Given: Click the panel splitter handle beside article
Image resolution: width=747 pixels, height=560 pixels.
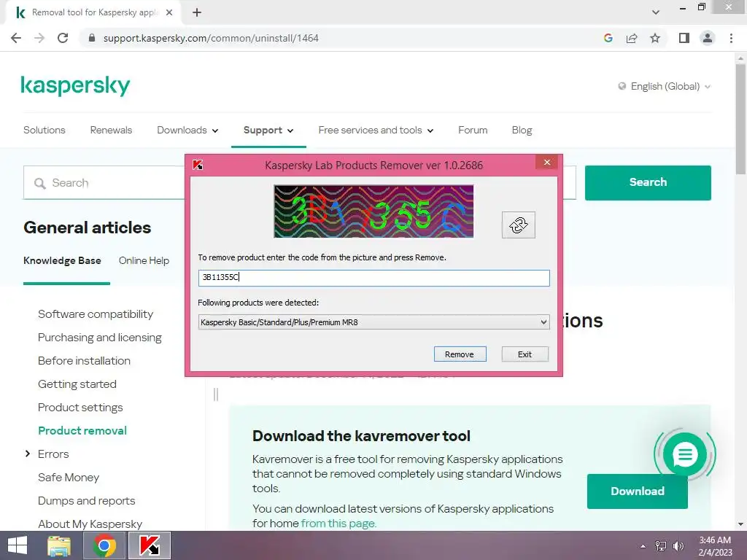Looking at the screenshot, I should [216, 394].
